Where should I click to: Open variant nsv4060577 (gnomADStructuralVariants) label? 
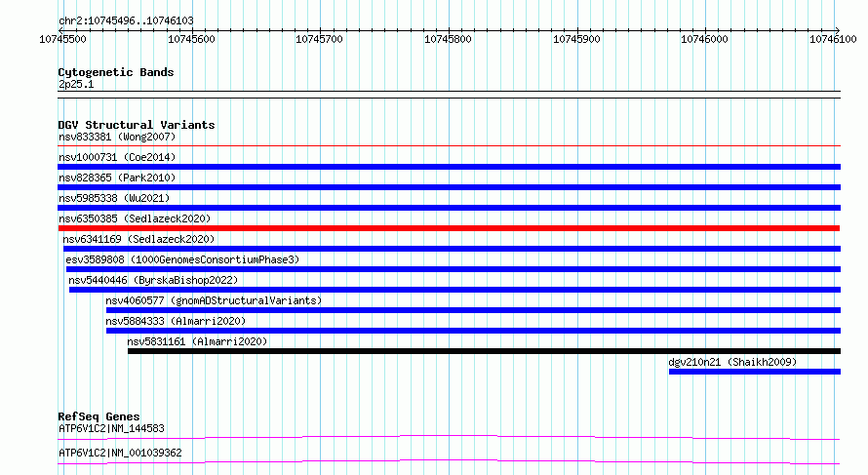pos(214,300)
